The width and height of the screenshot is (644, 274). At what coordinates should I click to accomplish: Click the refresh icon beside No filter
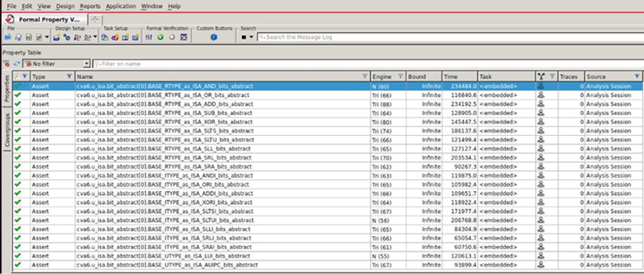pyautogui.click(x=16, y=63)
